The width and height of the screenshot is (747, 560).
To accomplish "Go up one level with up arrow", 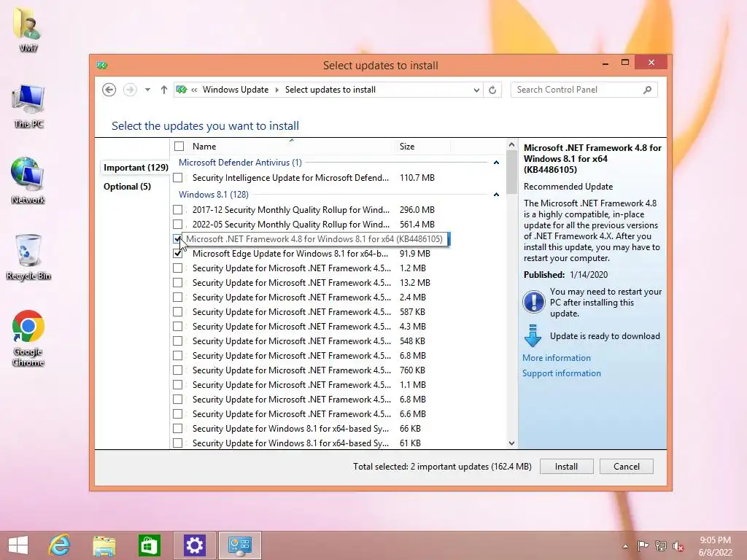I will pos(164,90).
